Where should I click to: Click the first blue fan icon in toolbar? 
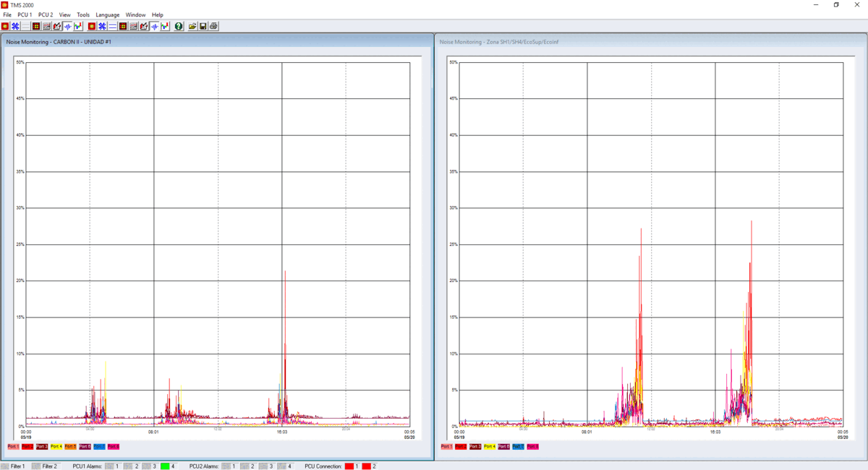pyautogui.click(x=15, y=26)
